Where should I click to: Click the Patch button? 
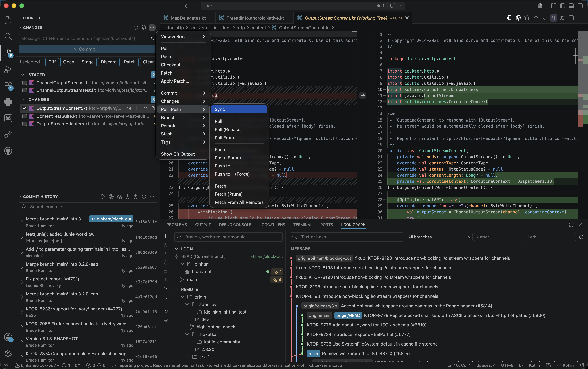click(x=130, y=62)
